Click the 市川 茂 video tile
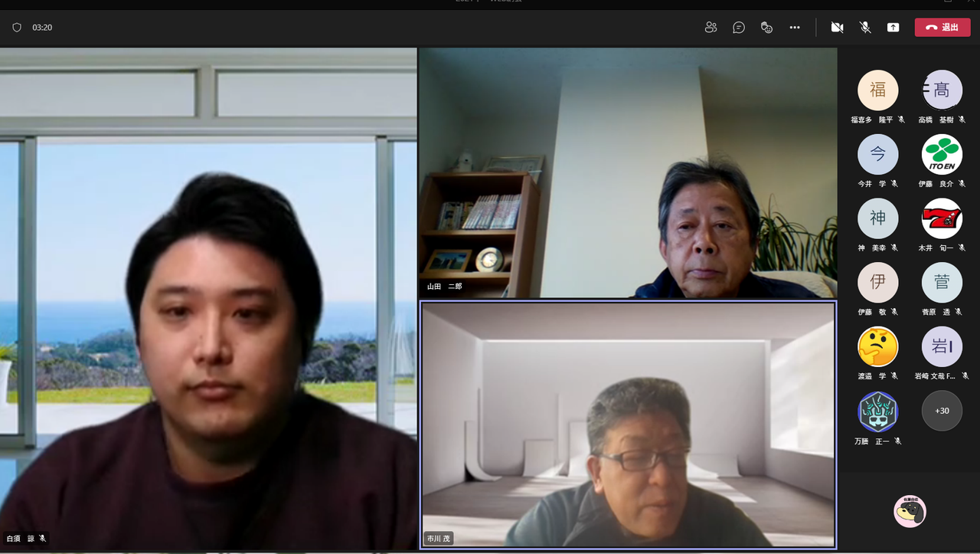The height and width of the screenshot is (554, 980). pos(627,425)
